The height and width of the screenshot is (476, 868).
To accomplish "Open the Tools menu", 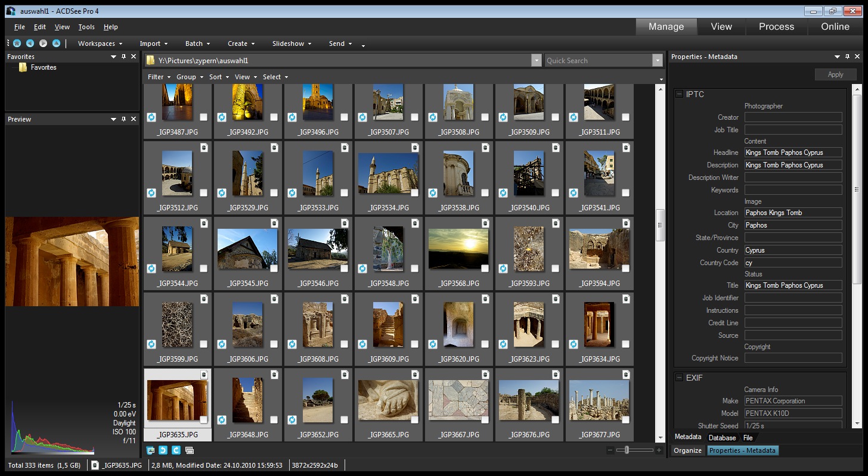I will pos(86,27).
